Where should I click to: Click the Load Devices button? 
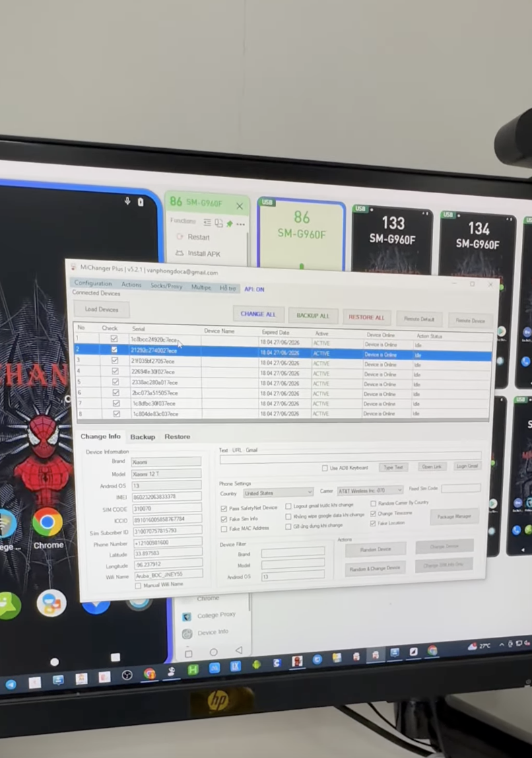click(x=101, y=310)
